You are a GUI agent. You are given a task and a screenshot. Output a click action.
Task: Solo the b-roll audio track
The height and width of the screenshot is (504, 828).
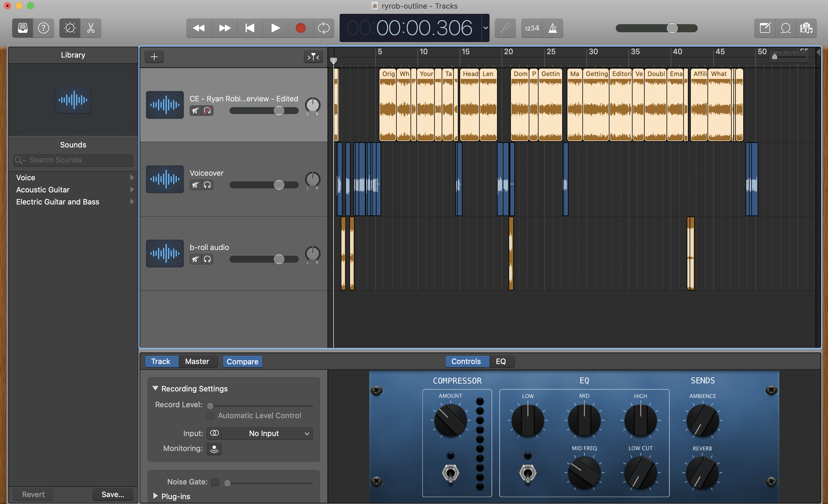207,259
